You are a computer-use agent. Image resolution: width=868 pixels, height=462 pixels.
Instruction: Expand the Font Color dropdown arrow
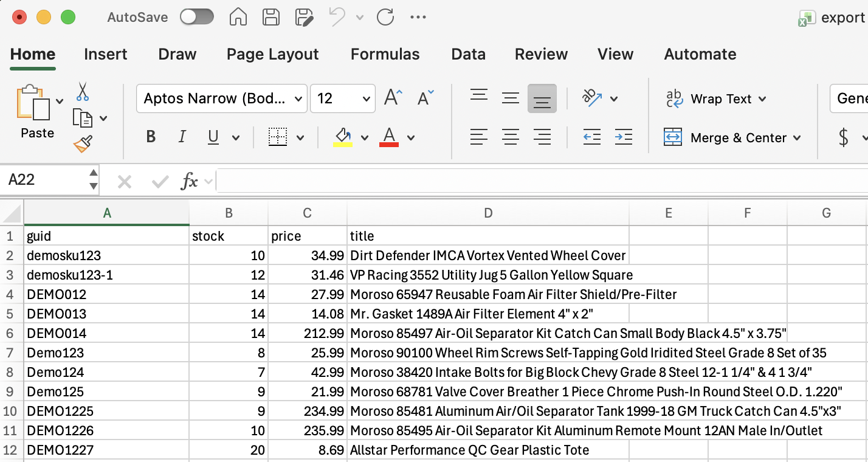[411, 138]
